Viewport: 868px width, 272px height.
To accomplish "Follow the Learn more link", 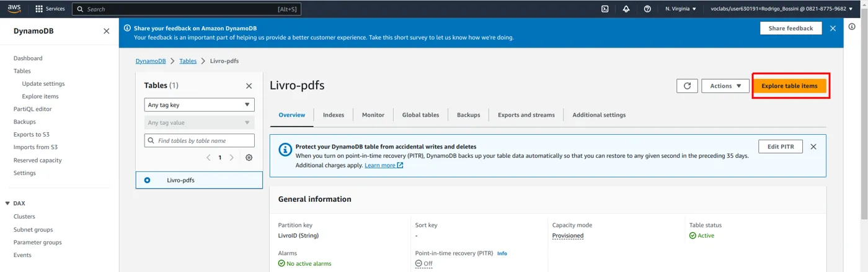I will (384, 165).
